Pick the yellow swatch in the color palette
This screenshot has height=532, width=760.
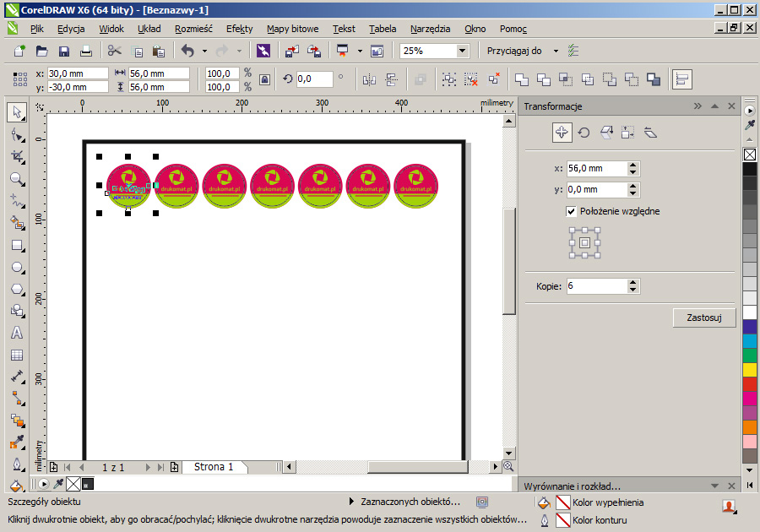point(749,369)
